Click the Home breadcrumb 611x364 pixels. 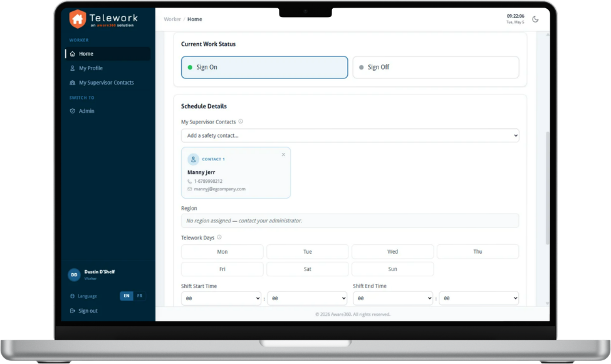[x=194, y=19]
